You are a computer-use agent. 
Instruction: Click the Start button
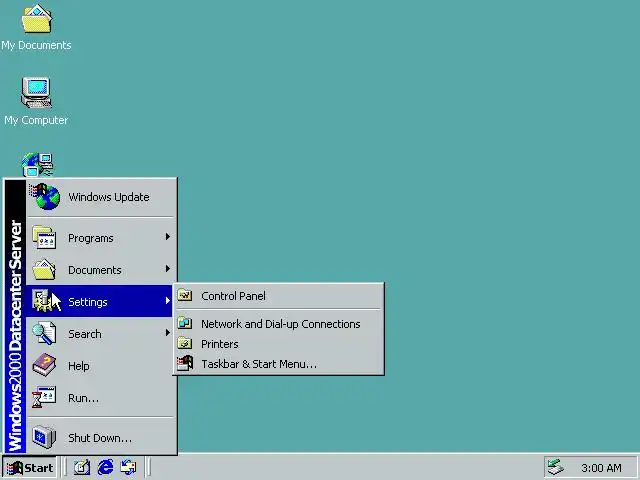click(29, 467)
